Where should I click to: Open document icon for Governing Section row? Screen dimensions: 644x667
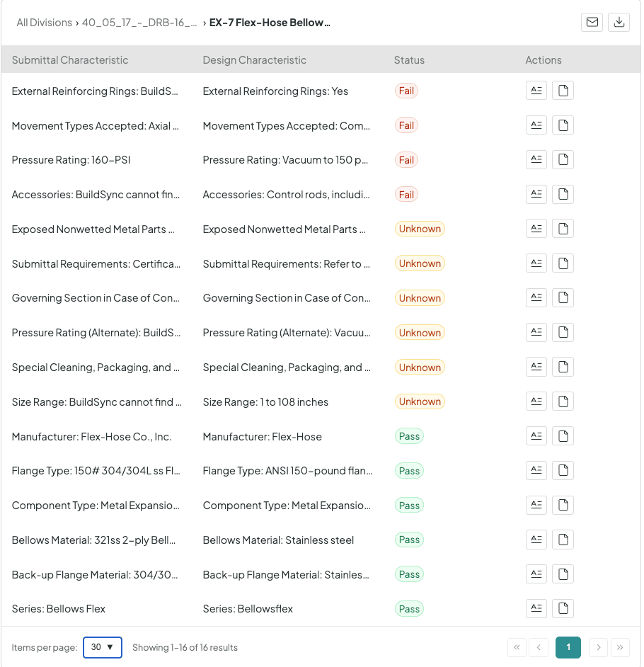[x=563, y=298]
